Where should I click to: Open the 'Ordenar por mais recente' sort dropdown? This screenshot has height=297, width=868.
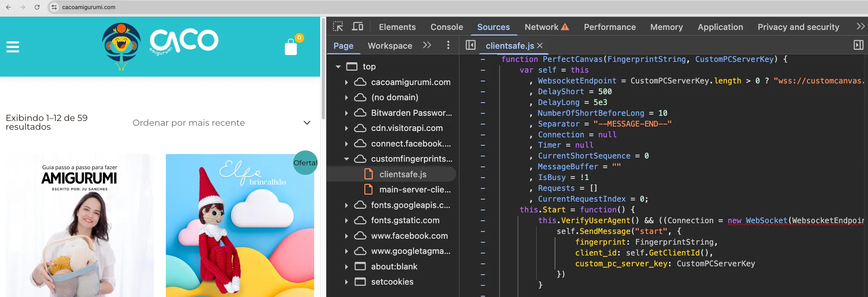pos(222,123)
